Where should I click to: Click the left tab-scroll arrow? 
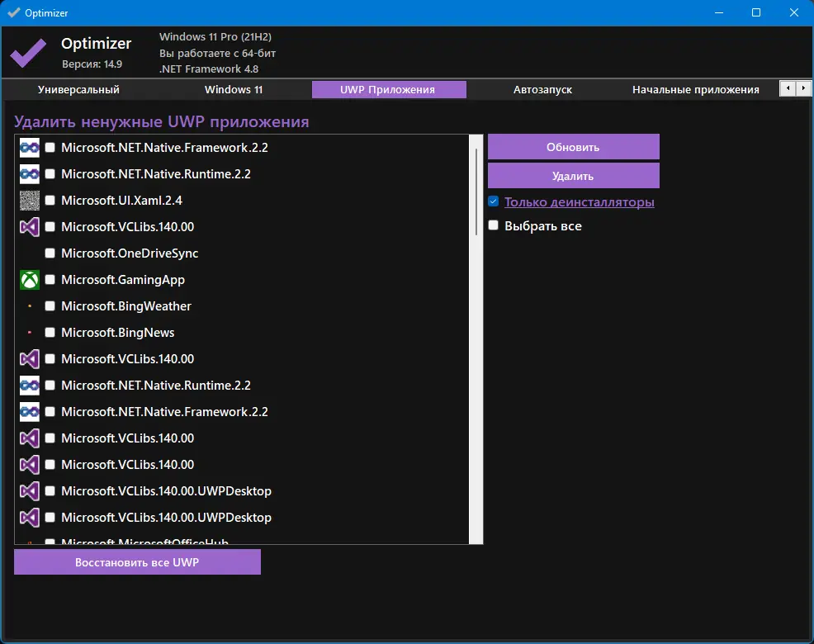tap(788, 88)
